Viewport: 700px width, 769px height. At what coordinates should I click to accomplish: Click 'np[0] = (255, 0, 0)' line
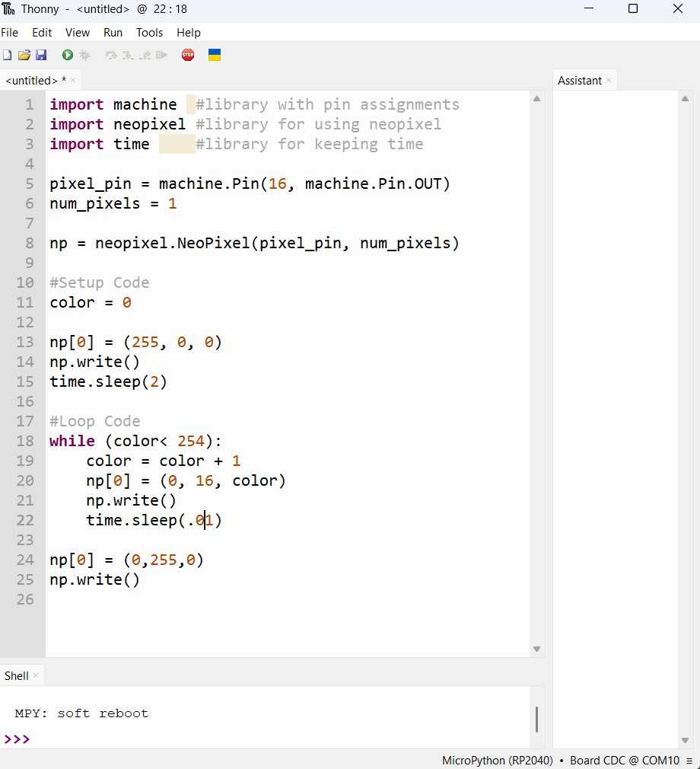(x=135, y=343)
